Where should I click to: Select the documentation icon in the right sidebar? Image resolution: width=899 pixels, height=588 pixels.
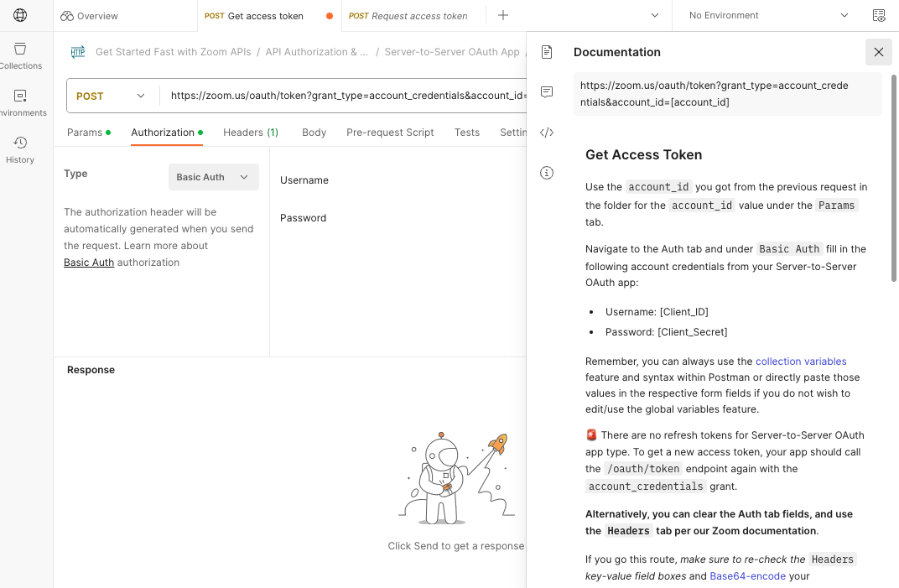(547, 51)
